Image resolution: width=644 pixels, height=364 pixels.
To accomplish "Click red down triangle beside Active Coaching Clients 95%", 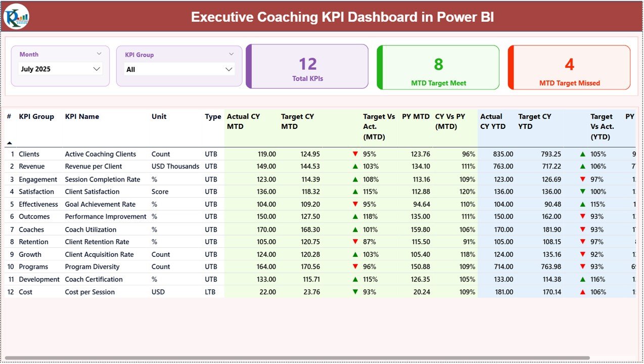I will [x=355, y=154].
